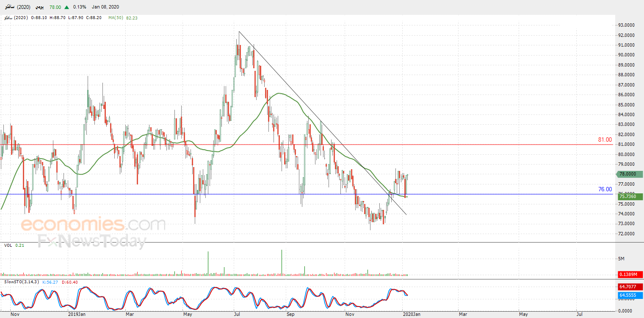Click the red '64.7077' stochastic tag
644x318 pixels.
(630, 287)
